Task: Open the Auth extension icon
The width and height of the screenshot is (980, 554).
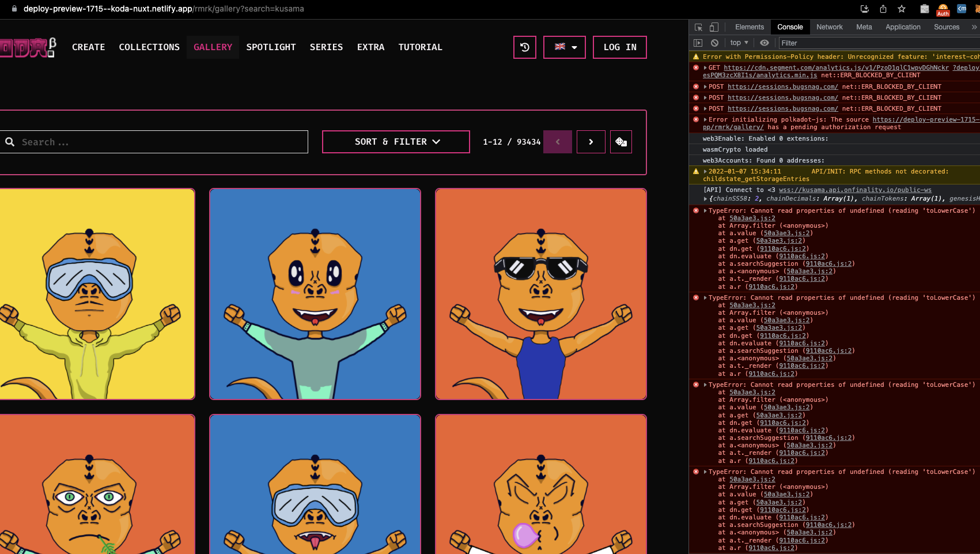Action: (943, 9)
